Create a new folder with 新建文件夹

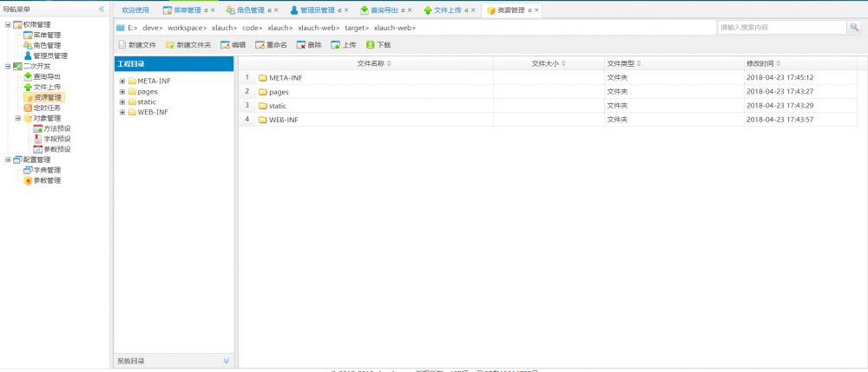[x=188, y=45]
